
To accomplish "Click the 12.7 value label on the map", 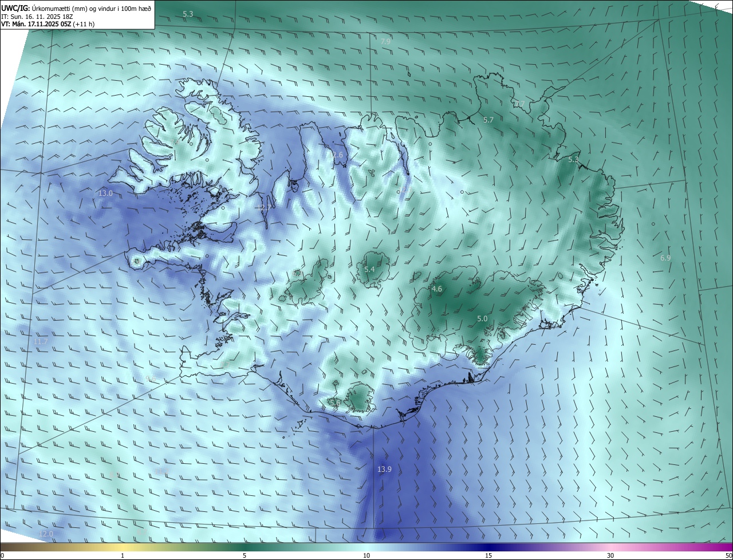I will 263,207.
